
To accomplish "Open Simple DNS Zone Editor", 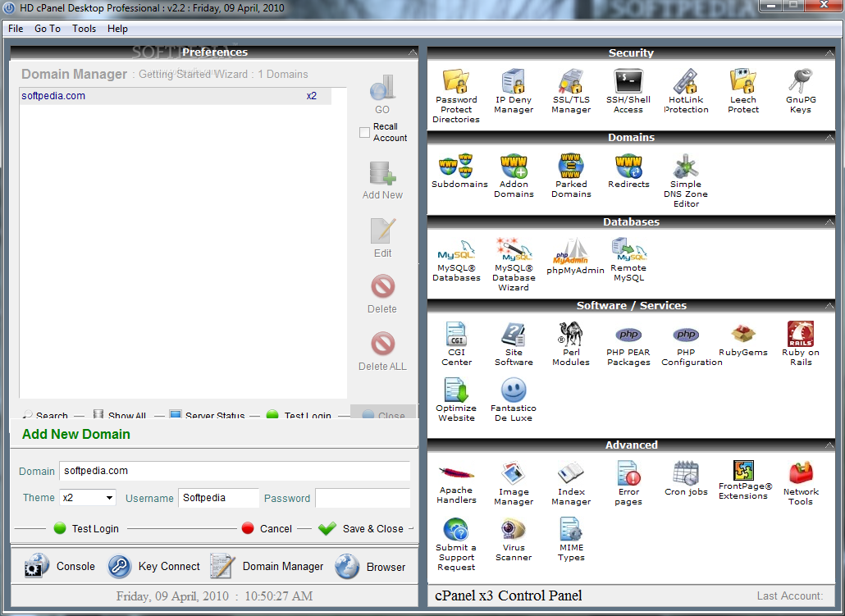I will 686,180.
